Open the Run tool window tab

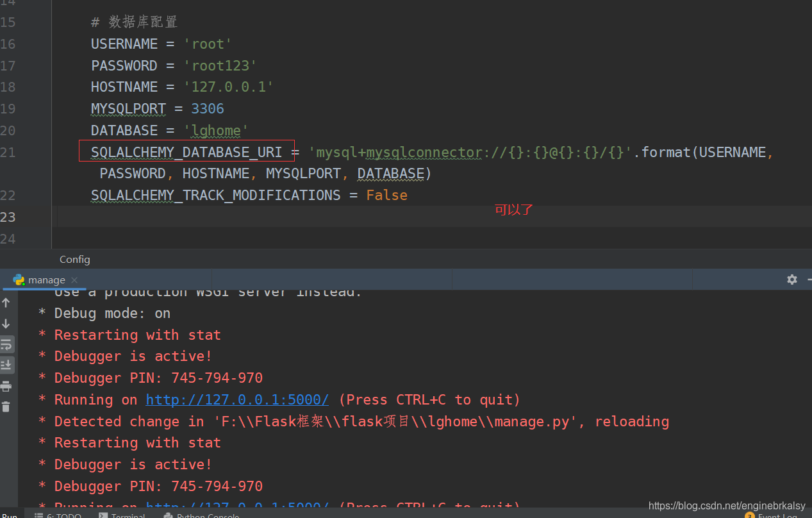pyautogui.click(x=9, y=515)
